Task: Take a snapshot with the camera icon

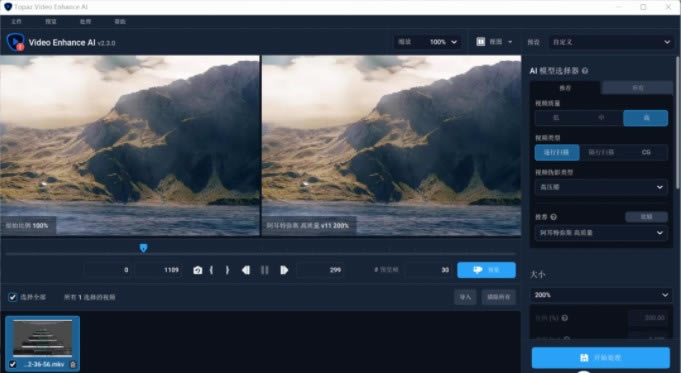Action: [x=198, y=270]
